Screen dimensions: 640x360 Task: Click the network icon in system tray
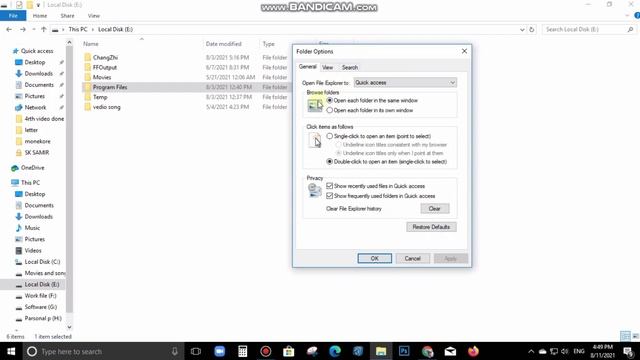[x=554, y=351]
